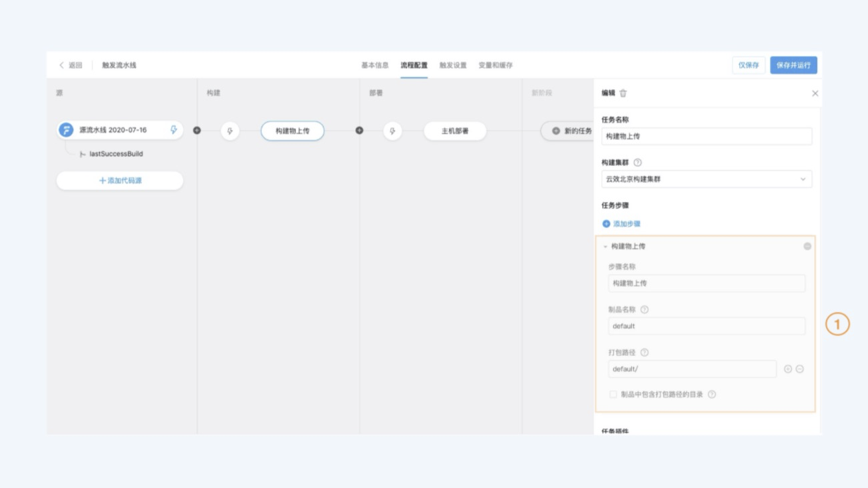This screenshot has width=868, height=488.
Task: Click the help icon after 制品中包含打包路径的目录
Action: coord(712,394)
